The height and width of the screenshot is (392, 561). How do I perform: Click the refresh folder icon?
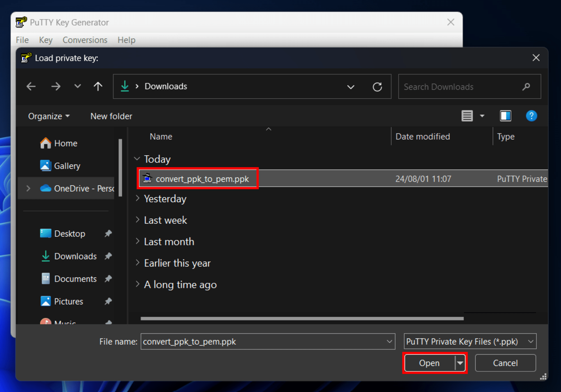[x=377, y=86]
